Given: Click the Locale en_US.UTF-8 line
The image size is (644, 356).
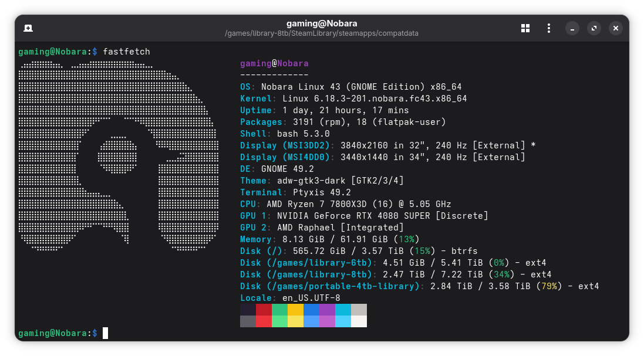Looking at the screenshot, I should (x=291, y=298).
